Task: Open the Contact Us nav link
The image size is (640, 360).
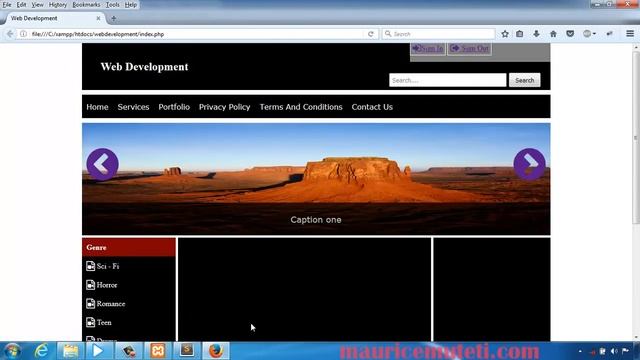Action: [372, 107]
